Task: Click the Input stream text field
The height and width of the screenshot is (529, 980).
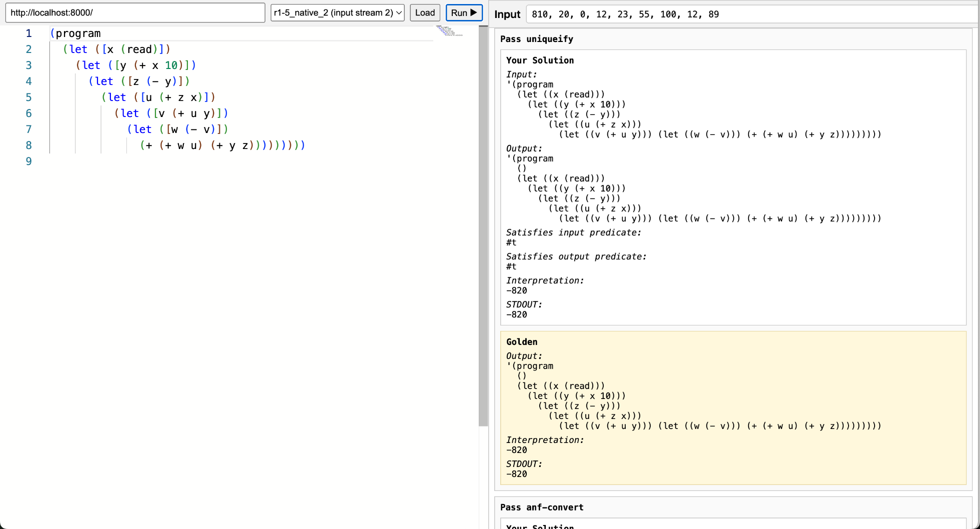Action: (752, 14)
